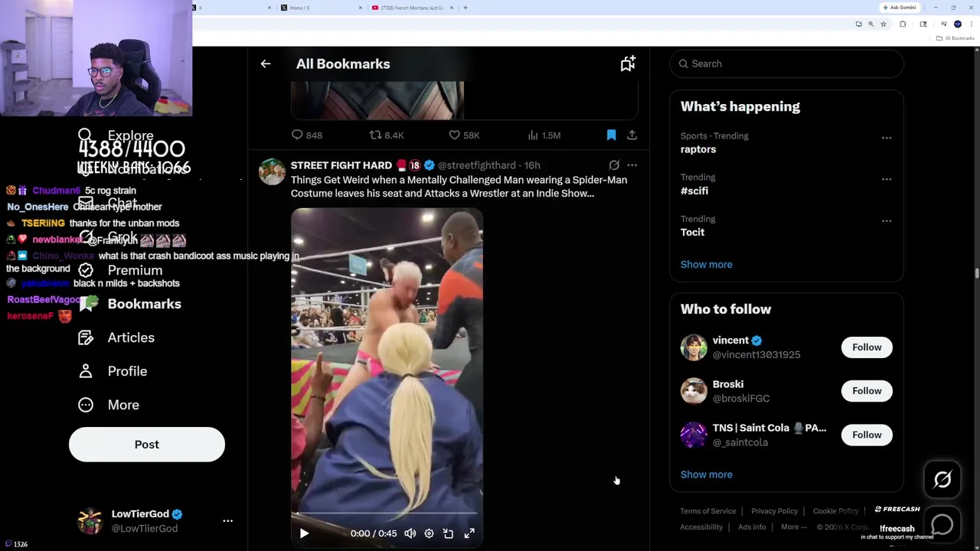
Task: Open account menu dots beside LowTierGod
Action: pyautogui.click(x=227, y=521)
